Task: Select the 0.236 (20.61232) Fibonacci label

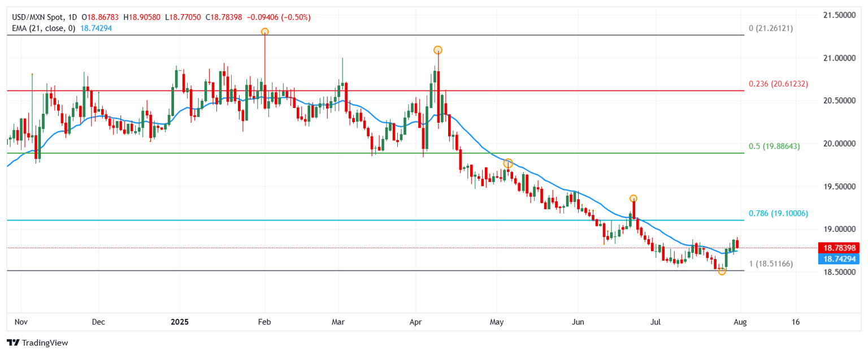Action: 778,84
